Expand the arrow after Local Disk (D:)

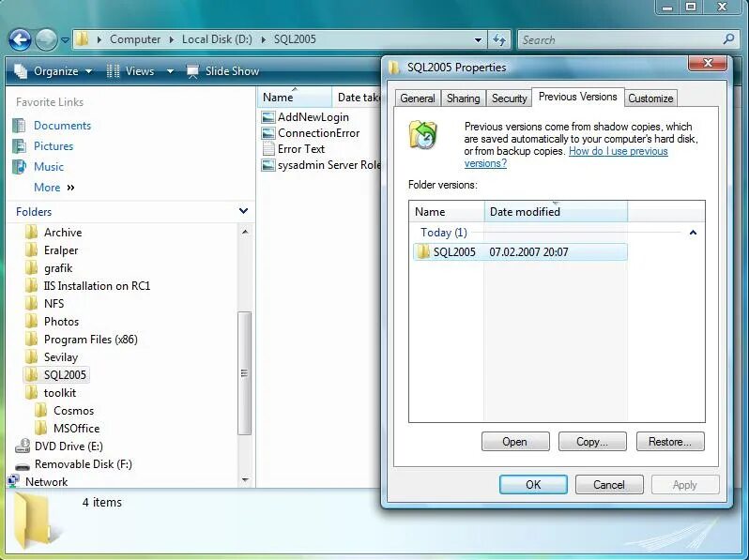click(263, 39)
